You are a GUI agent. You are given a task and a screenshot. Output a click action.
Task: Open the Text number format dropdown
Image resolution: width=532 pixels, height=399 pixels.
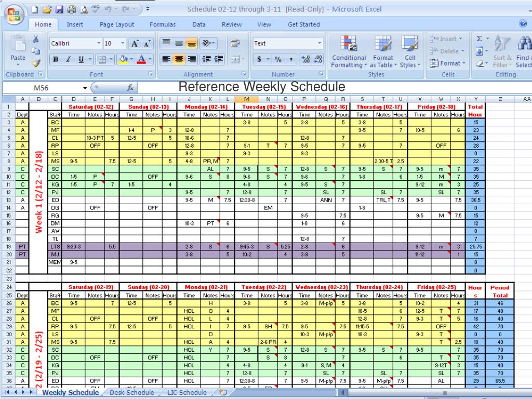click(320, 44)
